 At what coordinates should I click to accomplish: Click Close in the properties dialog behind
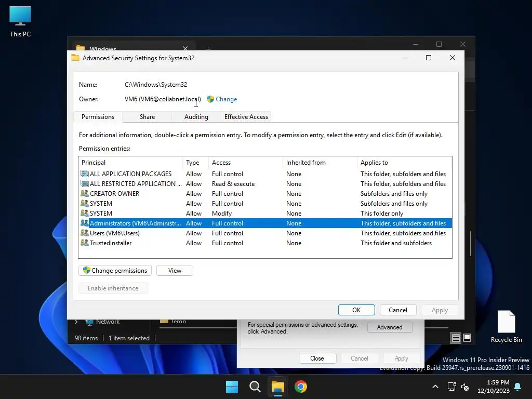(x=317, y=358)
